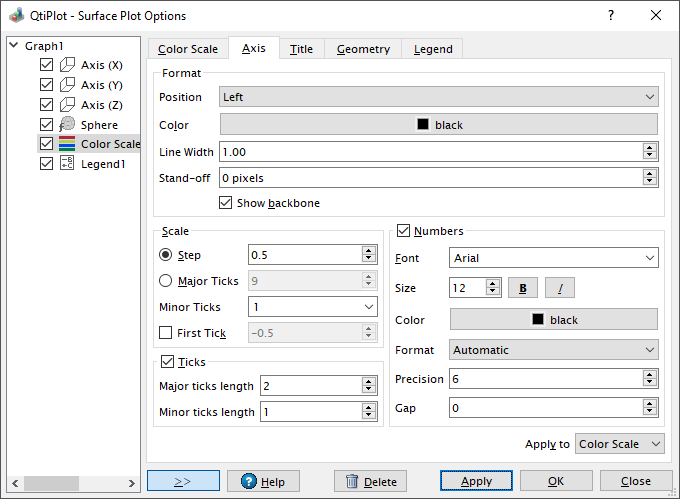Enable the First Tick checkbox
This screenshot has width=680, height=499.
coord(166,333)
